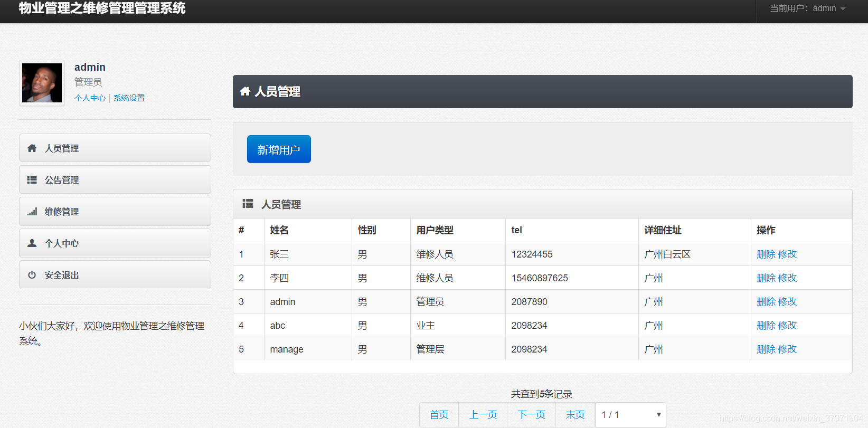Screen dimensions: 868x428
Task: Click 修改 for abc row
Action: (x=787, y=325)
